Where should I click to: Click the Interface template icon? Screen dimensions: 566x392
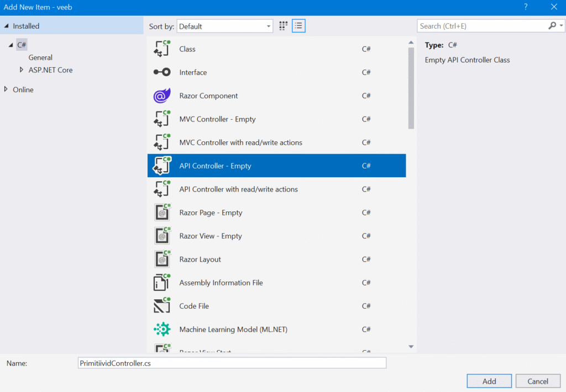tap(162, 72)
